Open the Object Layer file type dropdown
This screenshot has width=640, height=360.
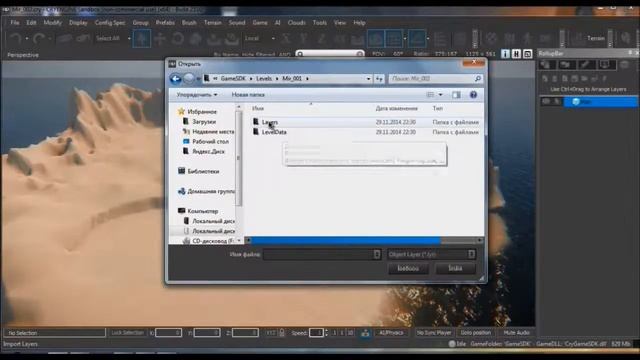pos(431,254)
